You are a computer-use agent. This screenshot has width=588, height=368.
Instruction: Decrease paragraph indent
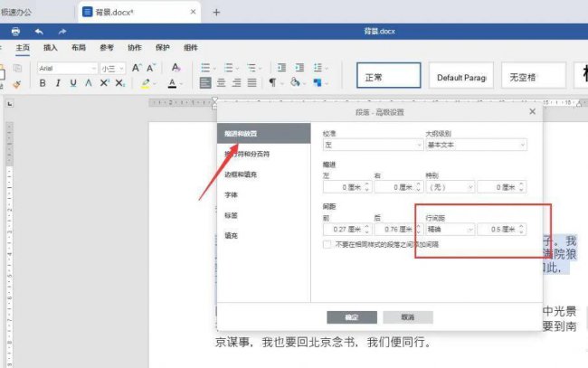pos(281,68)
